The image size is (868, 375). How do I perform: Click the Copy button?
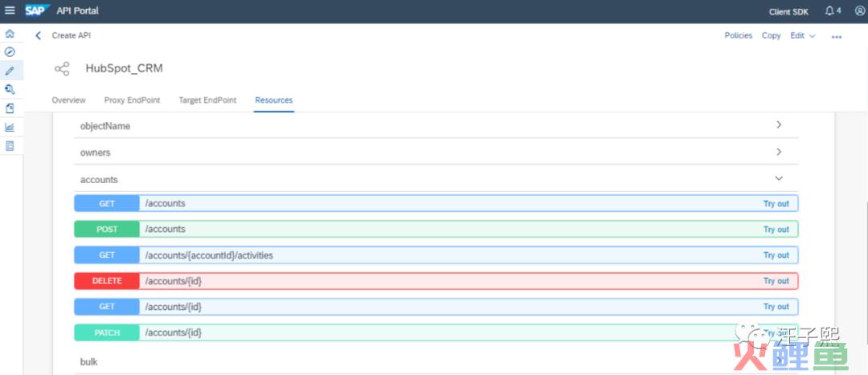(x=771, y=35)
